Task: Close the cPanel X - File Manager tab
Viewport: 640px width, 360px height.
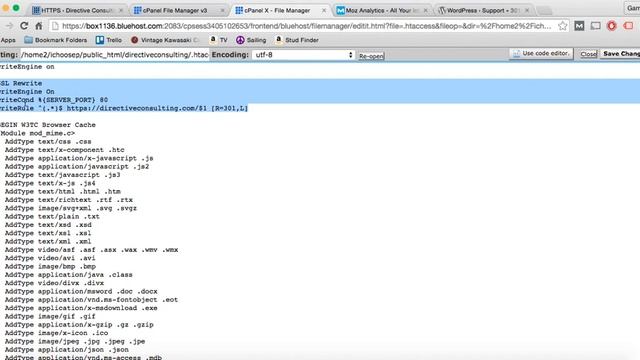Action: coord(324,10)
